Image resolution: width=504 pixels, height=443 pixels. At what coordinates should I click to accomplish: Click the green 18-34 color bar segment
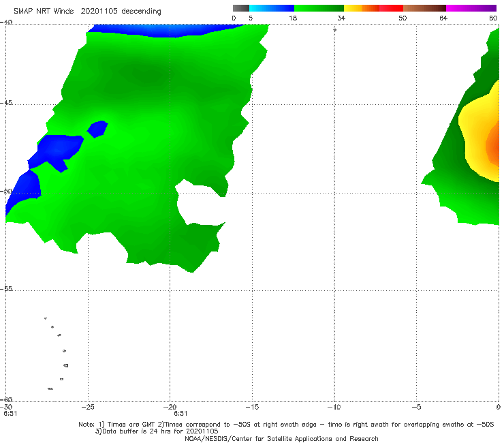[x=319, y=8]
